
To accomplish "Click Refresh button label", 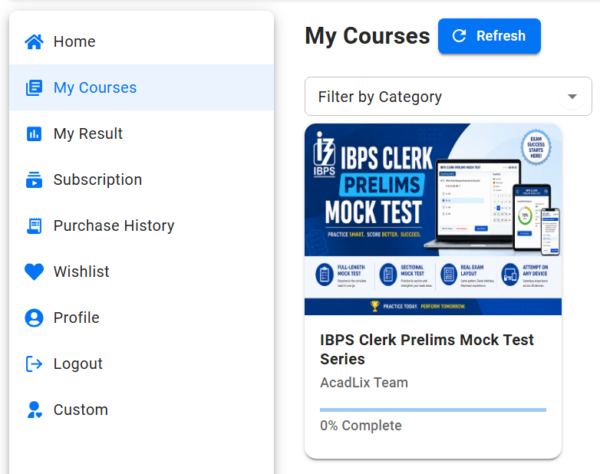I will click(x=501, y=36).
